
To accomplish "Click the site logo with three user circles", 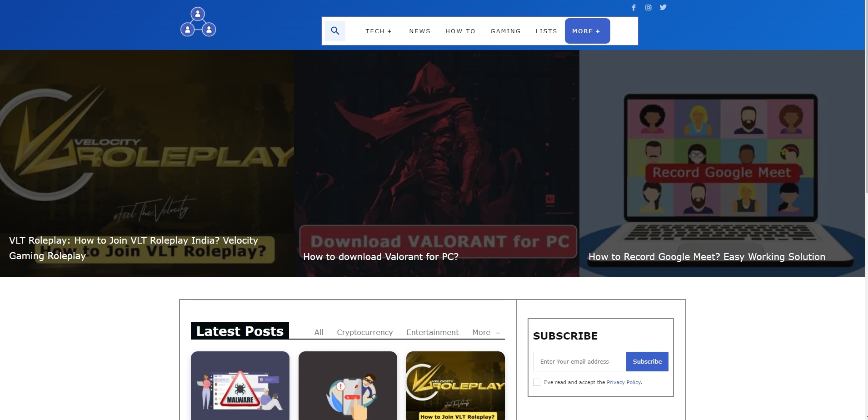I will (198, 22).
